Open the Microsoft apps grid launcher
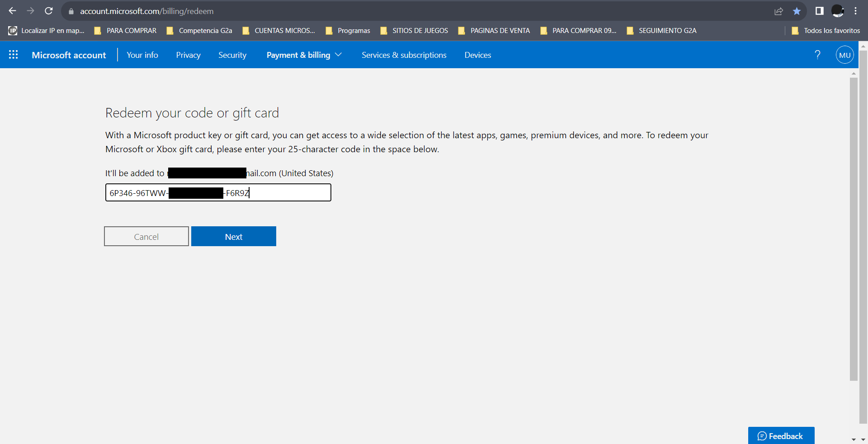This screenshot has height=444, width=868. pos(14,55)
